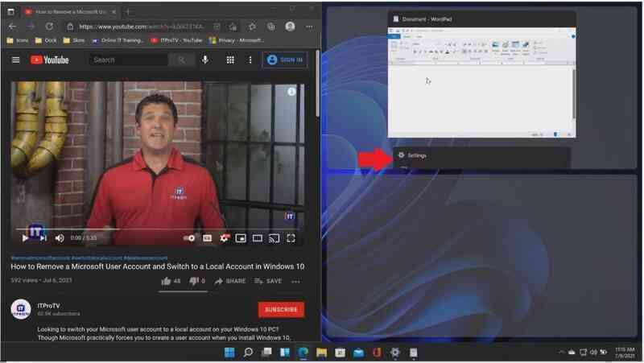Switch to theater mode
The image size is (644, 363).
point(258,238)
